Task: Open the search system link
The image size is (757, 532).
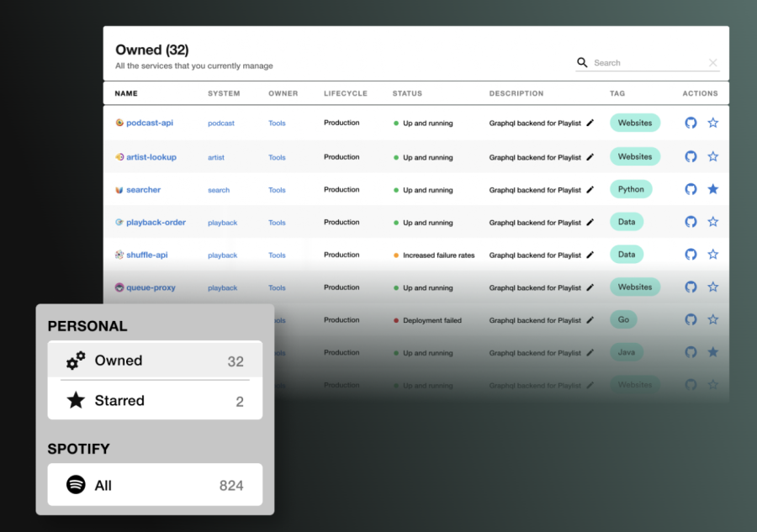Action: pyautogui.click(x=219, y=190)
